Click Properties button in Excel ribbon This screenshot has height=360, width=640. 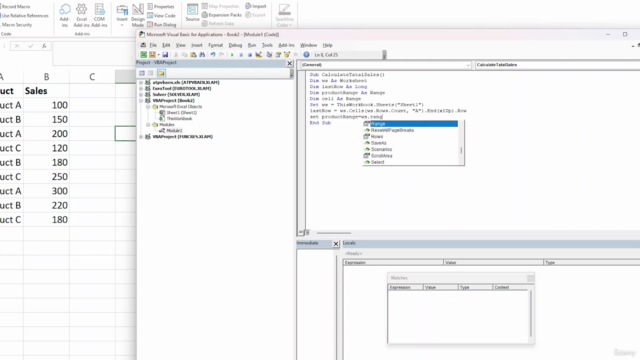point(161,7)
